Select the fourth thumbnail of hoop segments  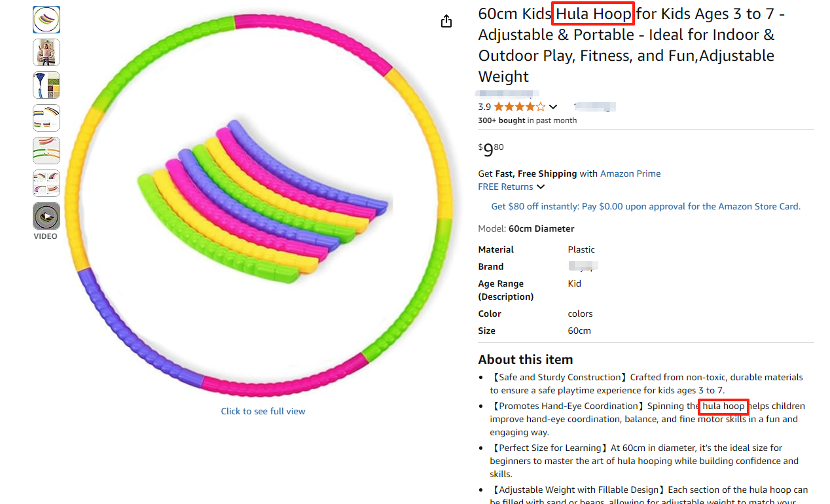point(46,118)
